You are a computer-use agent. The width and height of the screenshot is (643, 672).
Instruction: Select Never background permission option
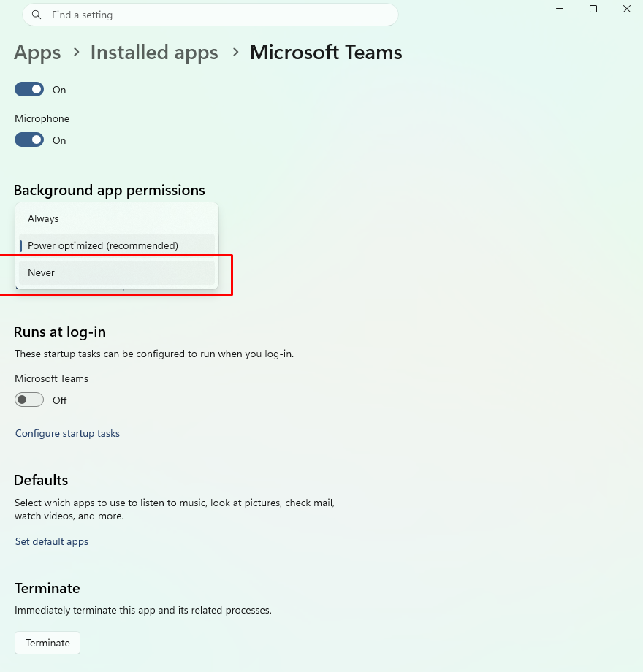117,272
